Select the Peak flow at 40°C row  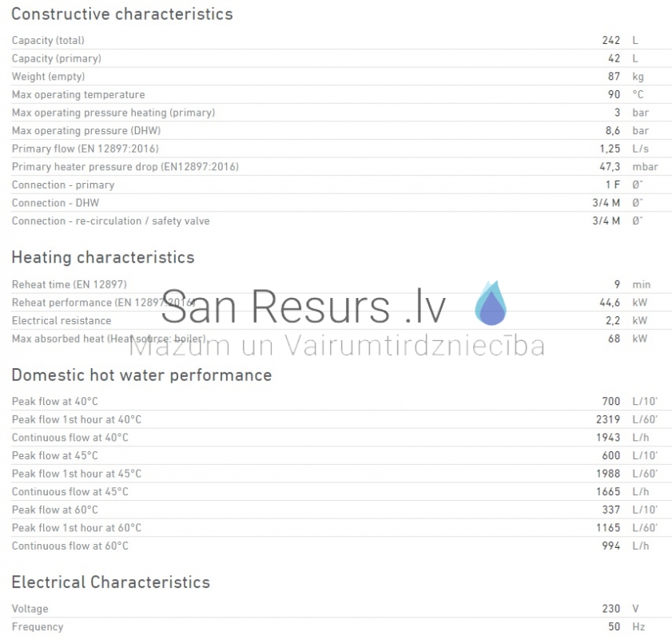(341, 401)
